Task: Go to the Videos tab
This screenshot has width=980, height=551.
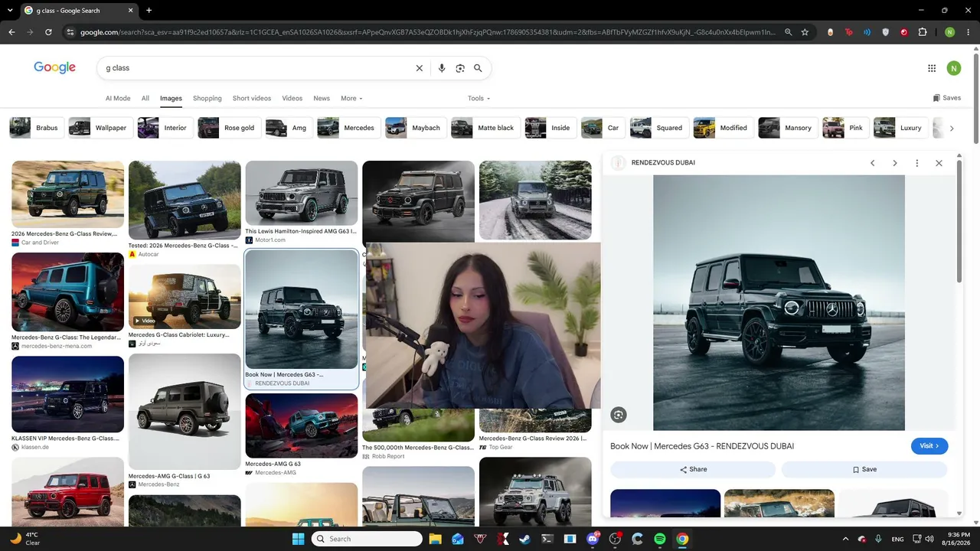Action: coord(292,98)
